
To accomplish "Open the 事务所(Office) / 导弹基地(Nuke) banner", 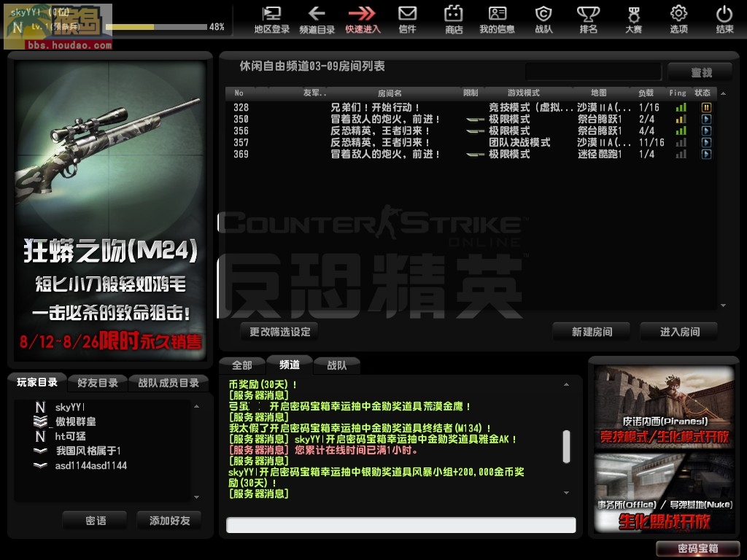I will click(664, 492).
